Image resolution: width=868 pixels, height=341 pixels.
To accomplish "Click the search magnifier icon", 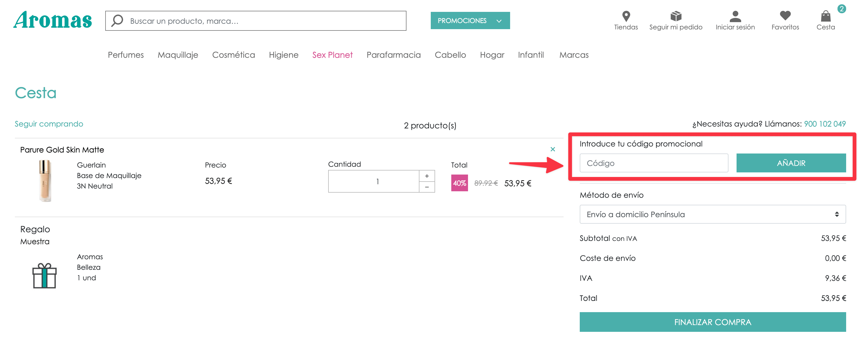I will point(117,20).
